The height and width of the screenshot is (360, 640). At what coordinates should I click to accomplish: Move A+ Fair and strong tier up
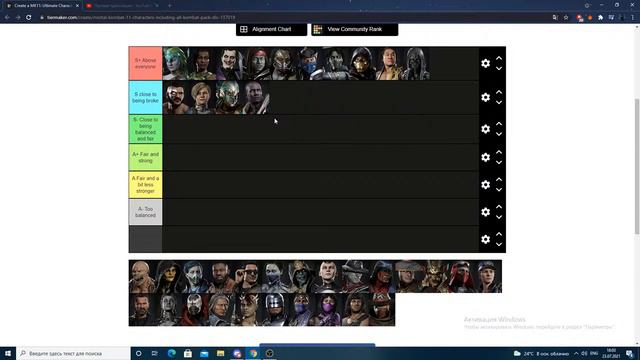(x=499, y=152)
